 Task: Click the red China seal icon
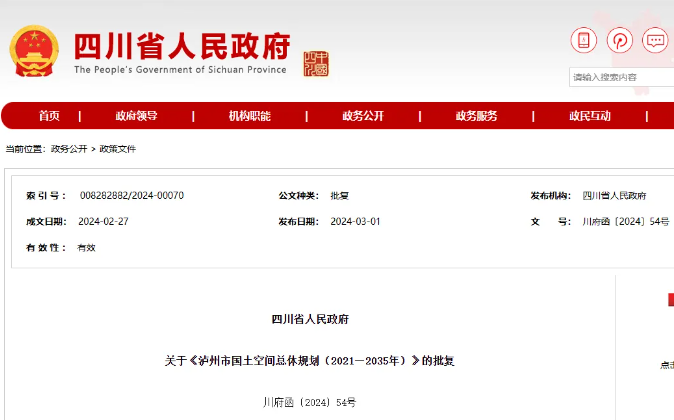[315, 63]
